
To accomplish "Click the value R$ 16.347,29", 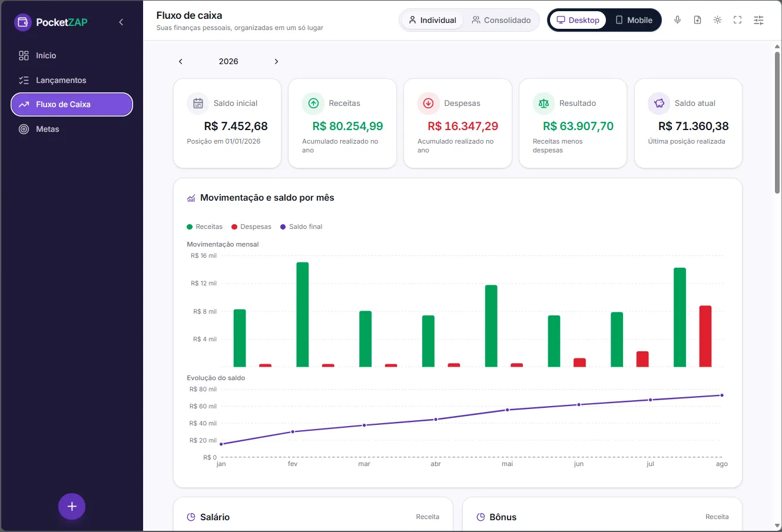I will click(463, 126).
